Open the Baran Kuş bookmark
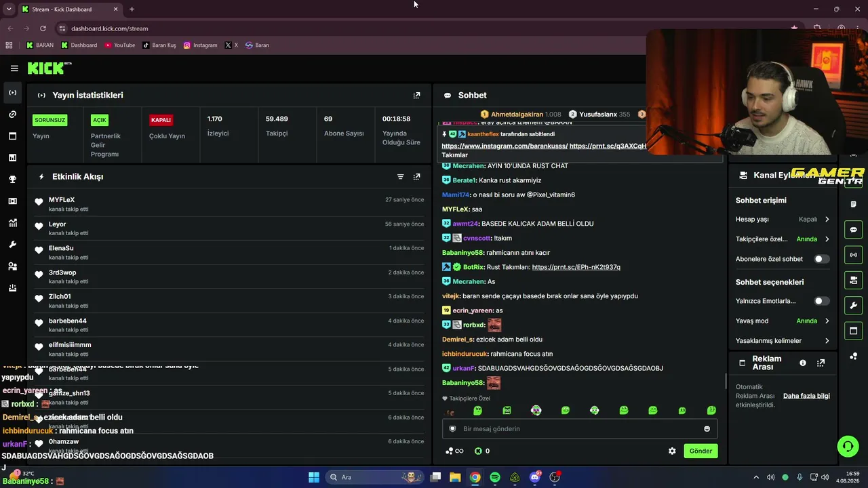 point(159,45)
